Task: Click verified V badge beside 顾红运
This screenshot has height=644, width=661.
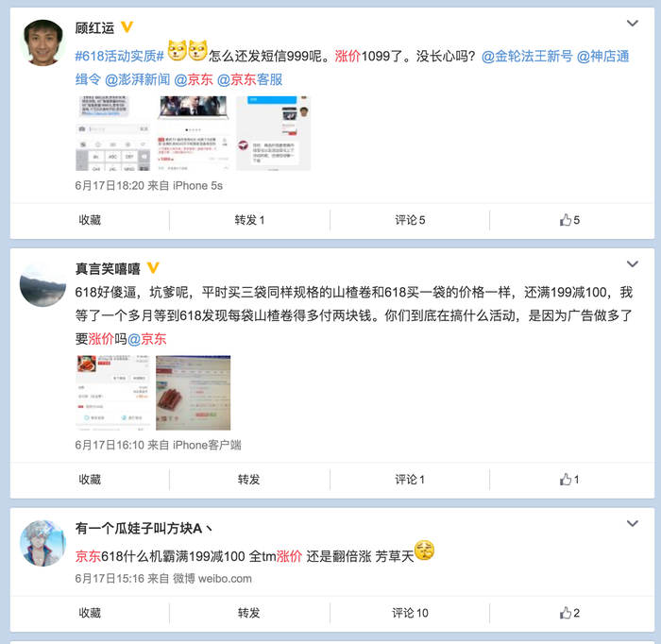Action: (127, 27)
